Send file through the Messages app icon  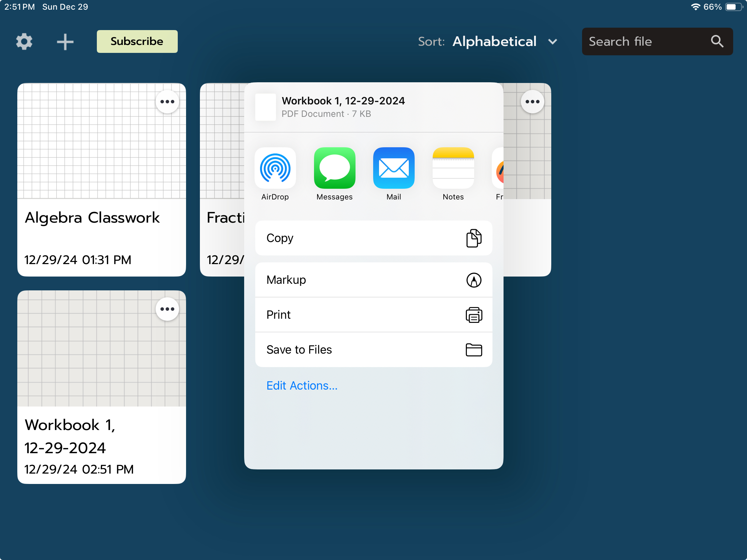click(334, 168)
